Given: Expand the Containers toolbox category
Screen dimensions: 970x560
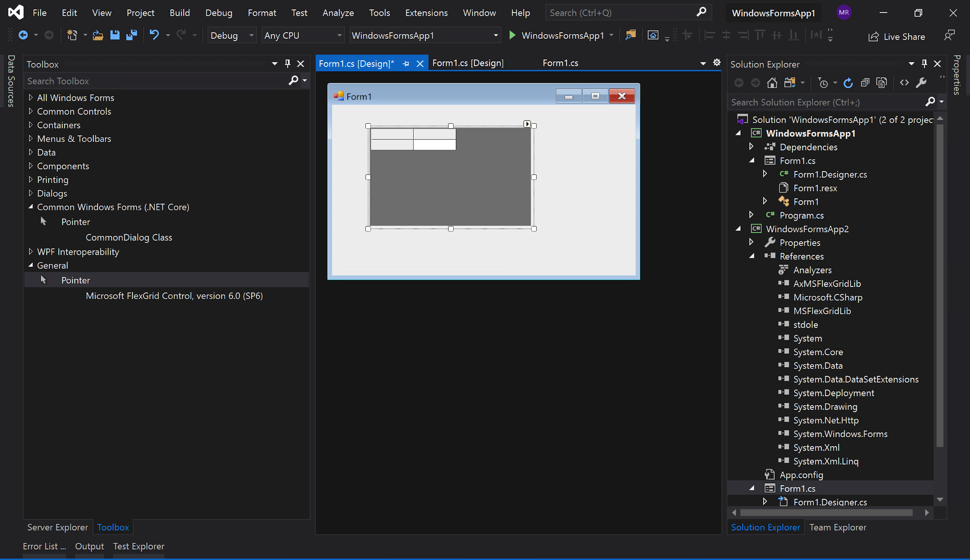Looking at the screenshot, I should click(x=31, y=124).
